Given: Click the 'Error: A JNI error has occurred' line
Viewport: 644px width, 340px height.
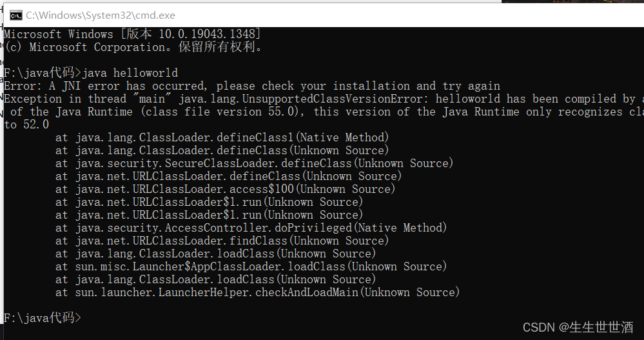Looking at the screenshot, I should click(x=252, y=86).
